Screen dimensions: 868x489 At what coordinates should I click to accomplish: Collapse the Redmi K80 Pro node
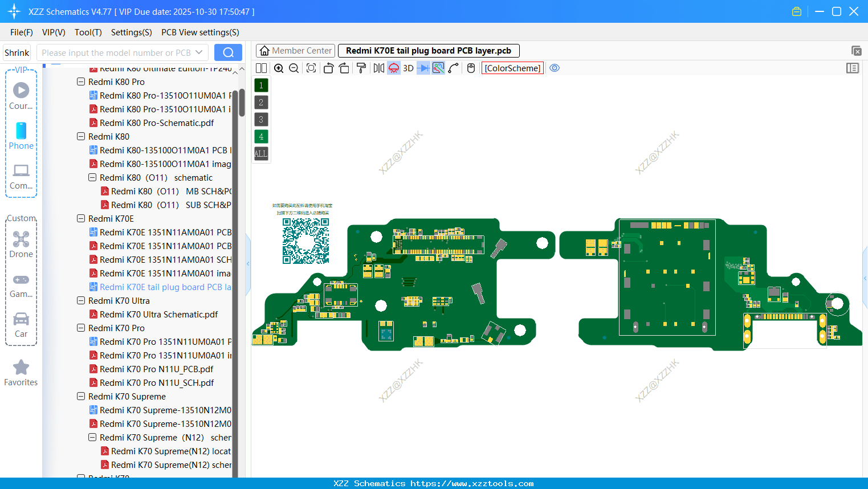coord(81,81)
